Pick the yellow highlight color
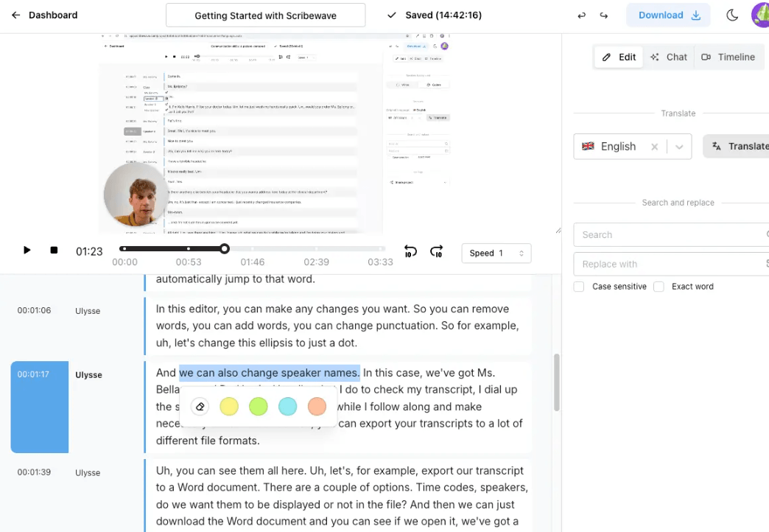769x532 pixels. click(x=229, y=407)
